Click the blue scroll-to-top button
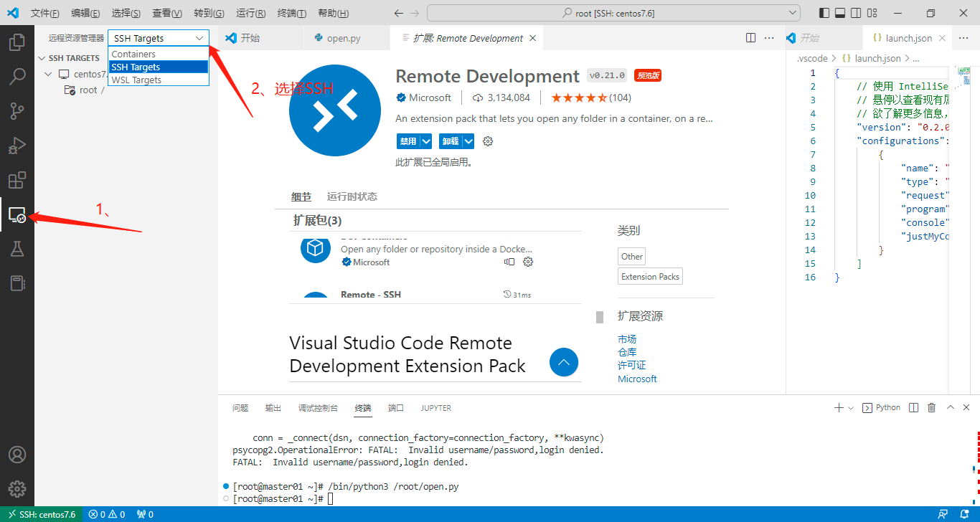Image resolution: width=980 pixels, height=522 pixels. pyautogui.click(x=564, y=362)
